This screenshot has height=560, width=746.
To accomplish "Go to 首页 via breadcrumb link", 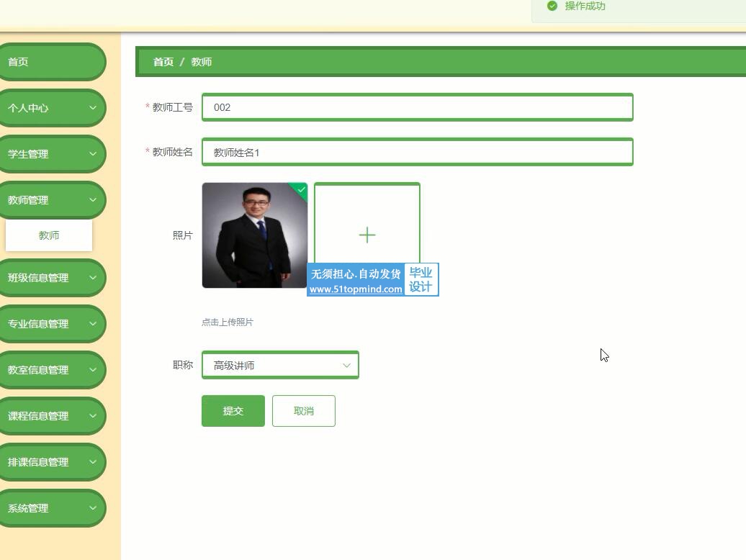I will pyautogui.click(x=163, y=62).
